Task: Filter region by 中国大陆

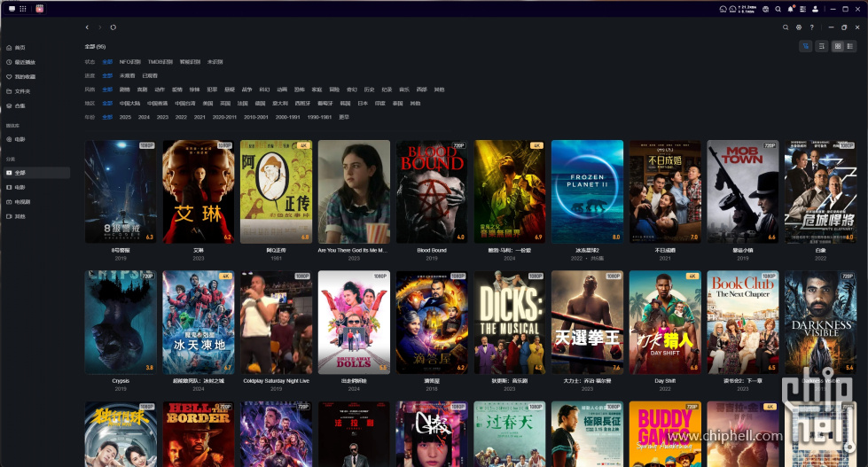Action: [x=129, y=104]
